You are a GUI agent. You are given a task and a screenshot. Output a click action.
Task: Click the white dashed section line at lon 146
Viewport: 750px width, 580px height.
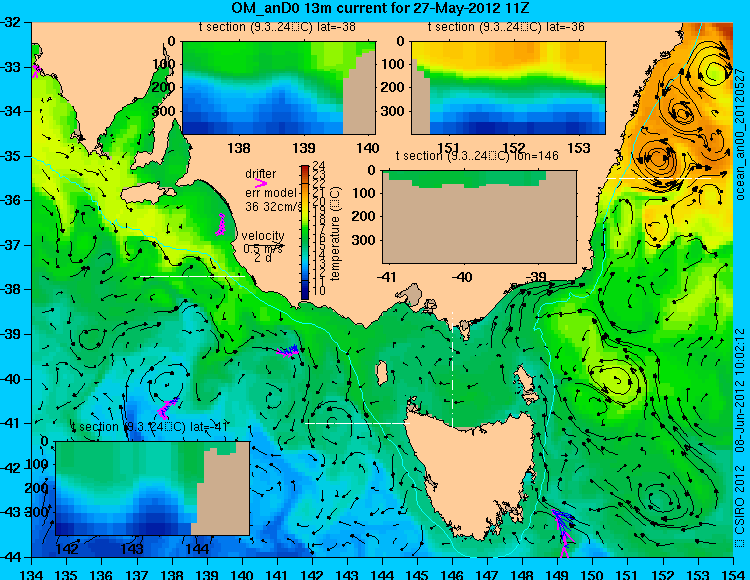coord(452,369)
